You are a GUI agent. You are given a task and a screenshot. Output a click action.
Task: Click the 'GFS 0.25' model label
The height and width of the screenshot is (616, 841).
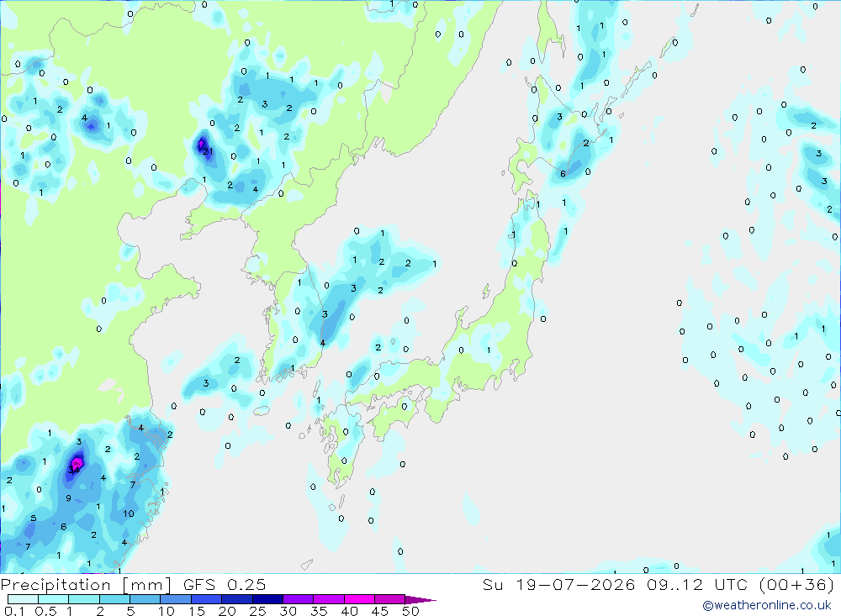(225, 584)
